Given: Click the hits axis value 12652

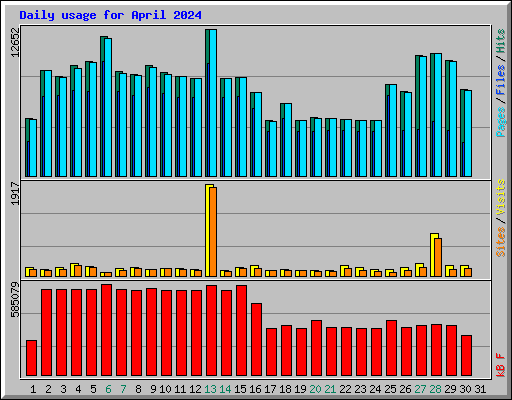Looking at the screenshot, I should pyautogui.click(x=16, y=42).
